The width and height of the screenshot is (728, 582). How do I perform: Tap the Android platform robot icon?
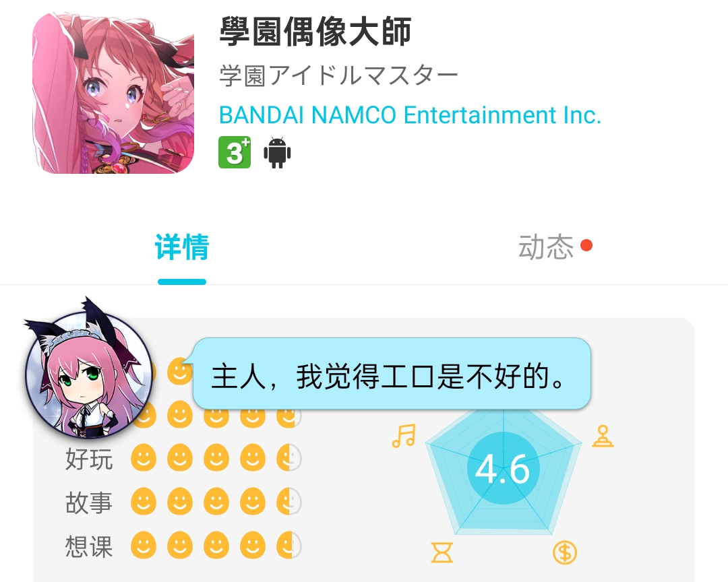click(x=277, y=152)
